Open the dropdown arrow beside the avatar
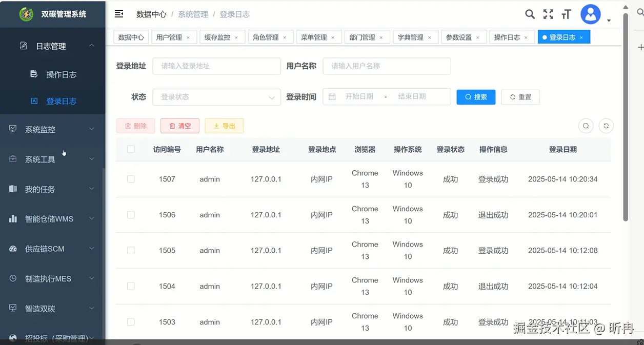 pyautogui.click(x=609, y=21)
